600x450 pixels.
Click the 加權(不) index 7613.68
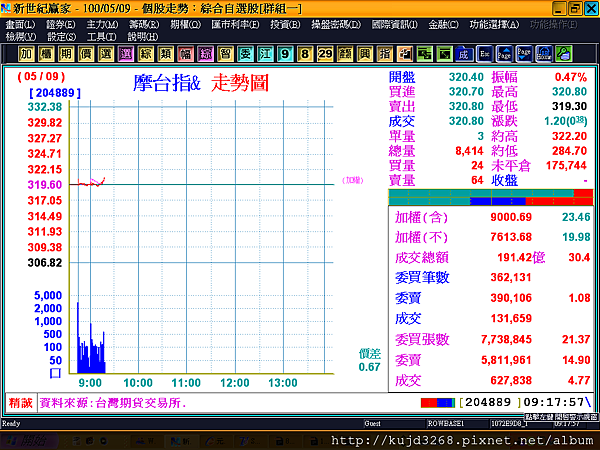point(511,237)
